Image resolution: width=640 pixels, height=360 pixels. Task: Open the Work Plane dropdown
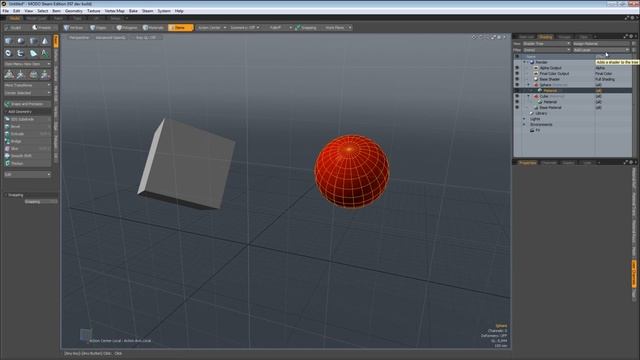[337, 28]
